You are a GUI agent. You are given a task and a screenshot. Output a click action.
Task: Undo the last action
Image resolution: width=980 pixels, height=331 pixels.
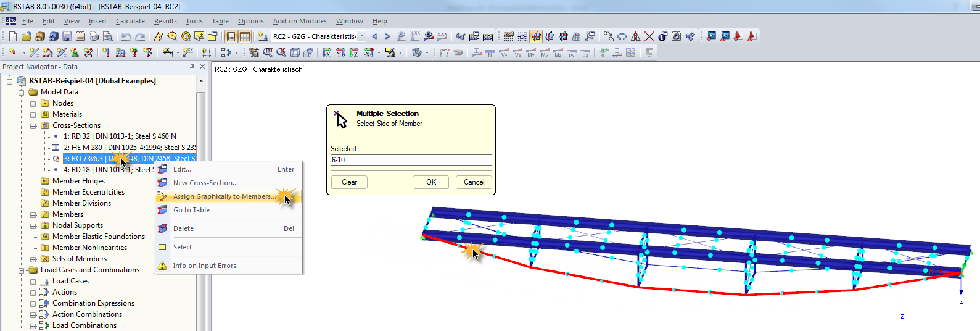coord(126,36)
